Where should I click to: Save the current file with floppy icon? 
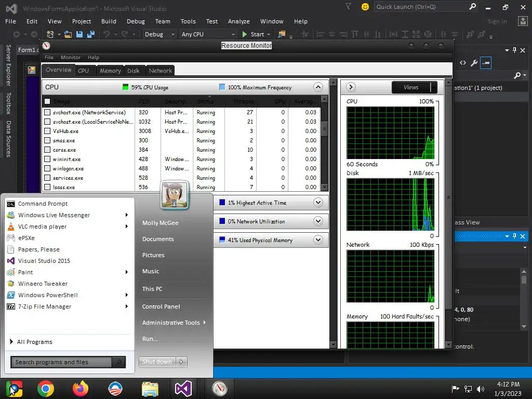[x=79, y=34]
